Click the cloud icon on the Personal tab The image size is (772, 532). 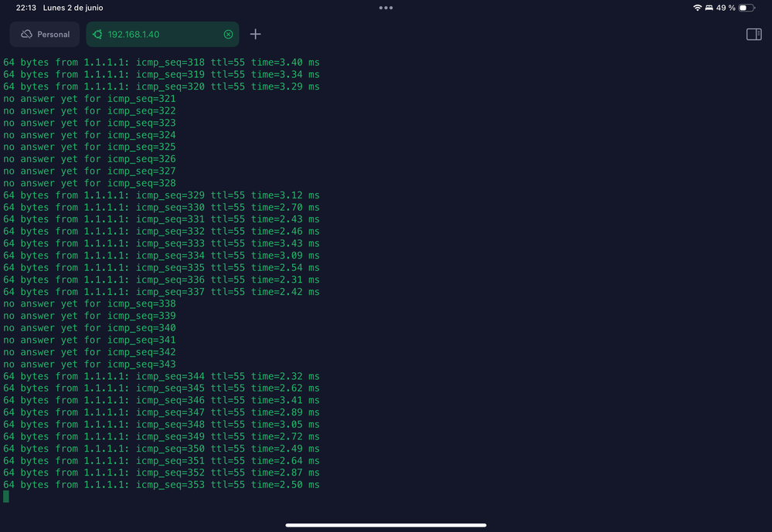coord(26,34)
